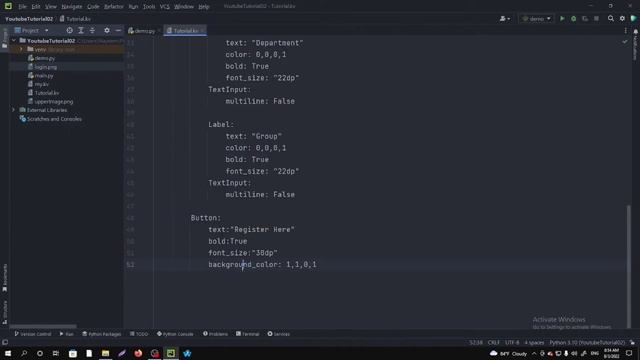Open Notifications bell on right sidebar
The width and height of the screenshot is (640, 360).
[x=636, y=32]
